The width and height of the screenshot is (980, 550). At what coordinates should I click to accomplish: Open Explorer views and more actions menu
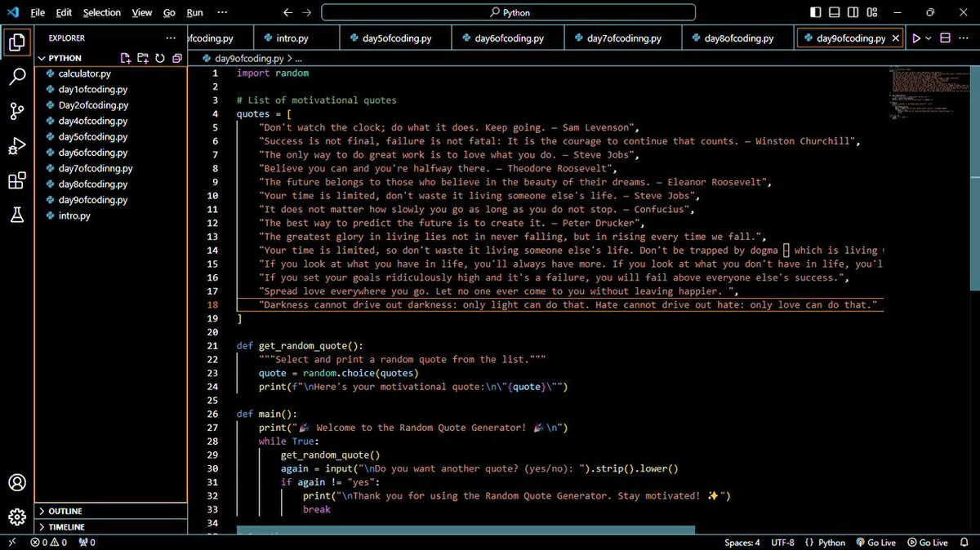[x=171, y=38]
